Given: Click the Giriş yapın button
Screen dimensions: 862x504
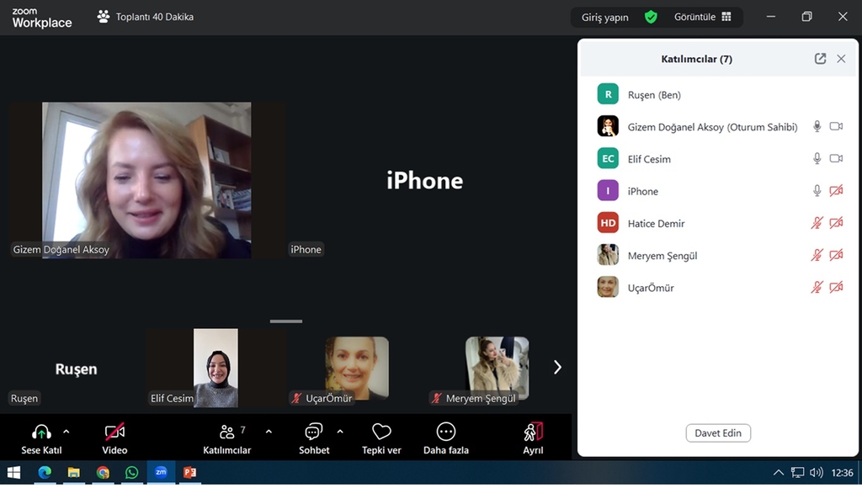Looking at the screenshot, I should click(604, 17).
